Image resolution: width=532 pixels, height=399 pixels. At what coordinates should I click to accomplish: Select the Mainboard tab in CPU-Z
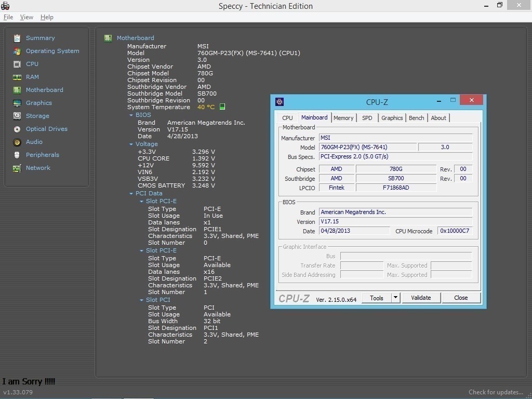pyautogui.click(x=314, y=117)
